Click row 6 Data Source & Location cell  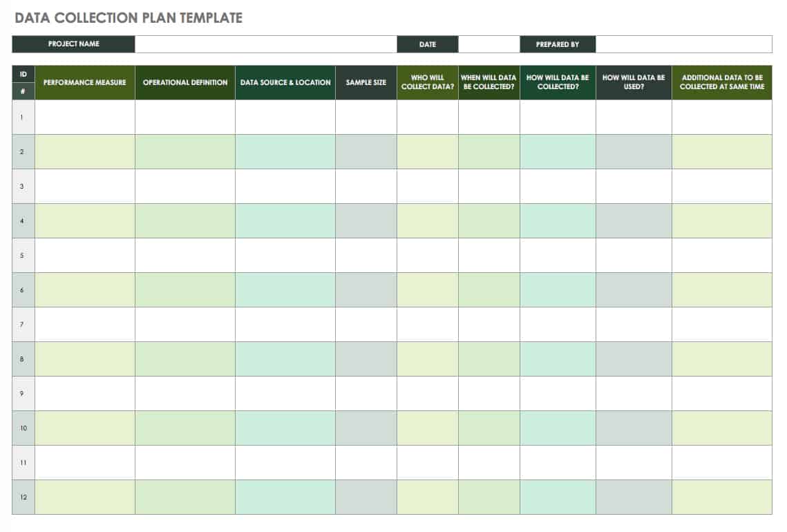[285, 290]
